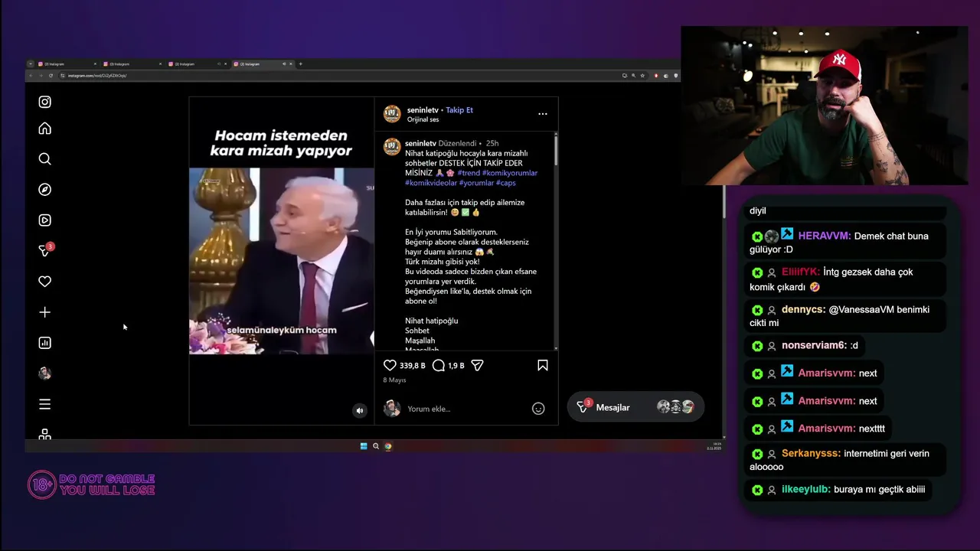This screenshot has width=980, height=551.
Task: Open a new browser tab
Action: pos(300,64)
